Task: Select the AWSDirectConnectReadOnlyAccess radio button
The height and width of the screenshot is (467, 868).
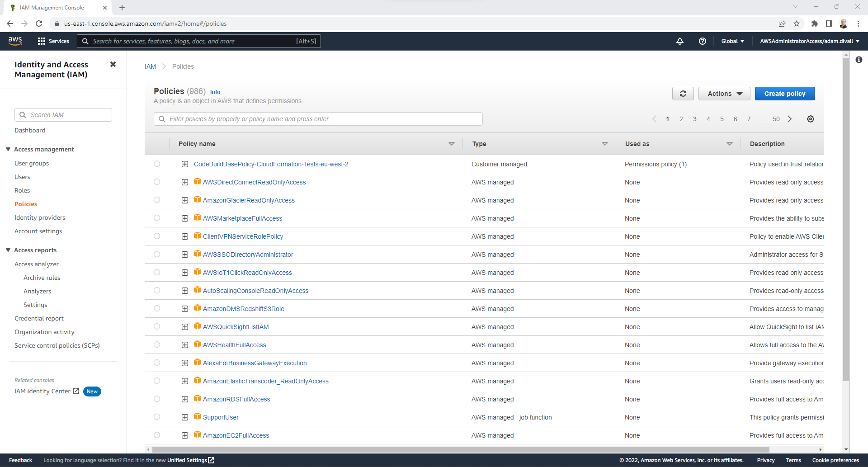Action: 157,182
